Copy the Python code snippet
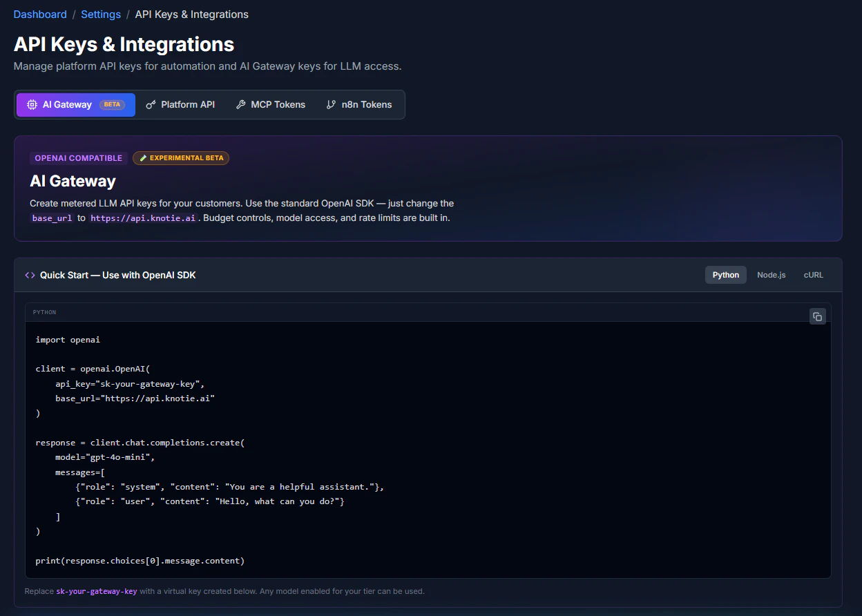862x616 pixels. [x=818, y=316]
